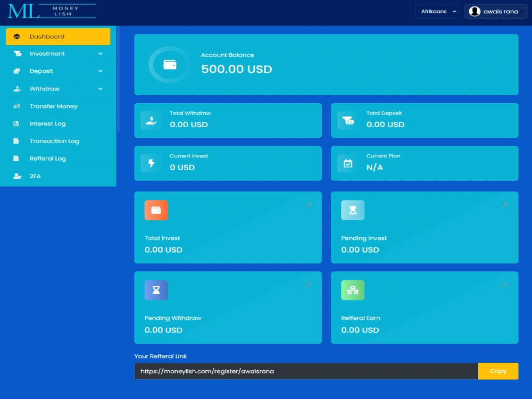This screenshot has width=532, height=399.
Task: Click the Account Balance label
Action: click(x=227, y=55)
